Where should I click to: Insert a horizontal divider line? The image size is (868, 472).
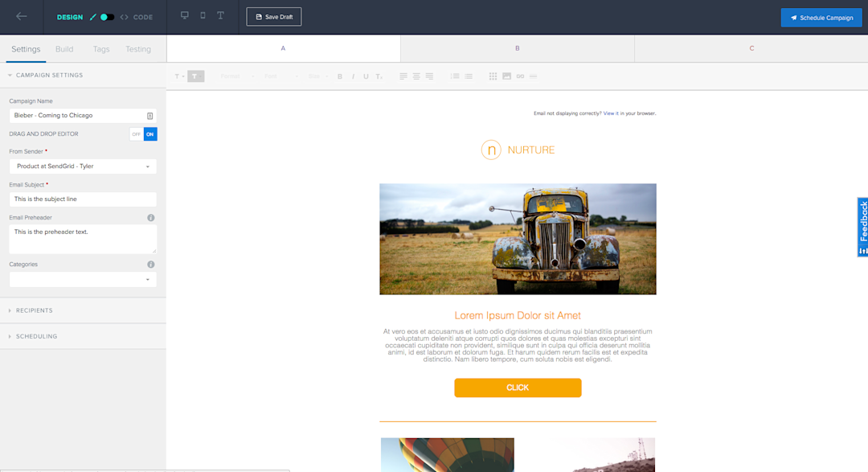(533, 76)
